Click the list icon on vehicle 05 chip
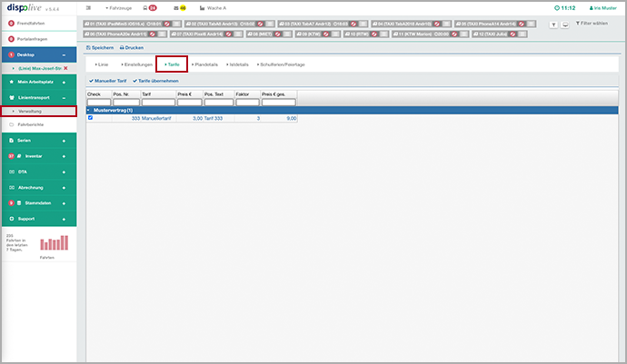 531,24
